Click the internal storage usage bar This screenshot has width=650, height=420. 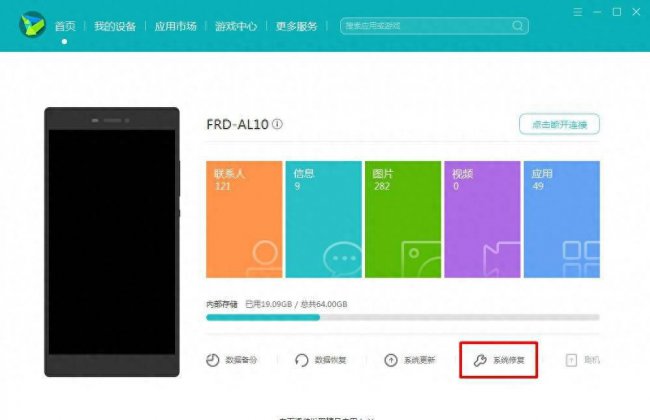click(x=403, y=318)
